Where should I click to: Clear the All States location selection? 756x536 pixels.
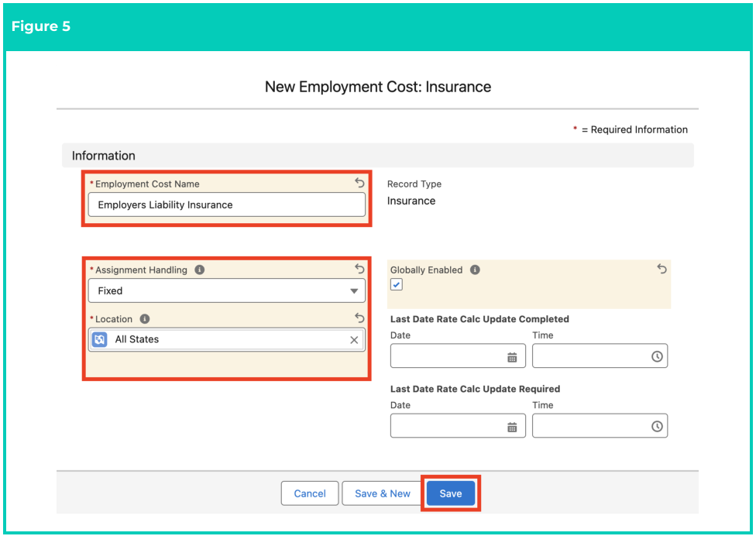[x=354, y=340]
